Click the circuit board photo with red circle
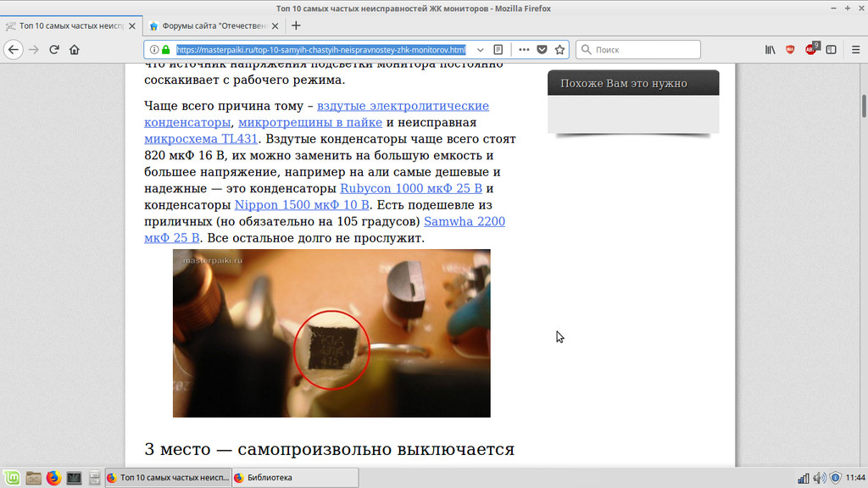The image size is (868, 488). [x=331, y=334]
